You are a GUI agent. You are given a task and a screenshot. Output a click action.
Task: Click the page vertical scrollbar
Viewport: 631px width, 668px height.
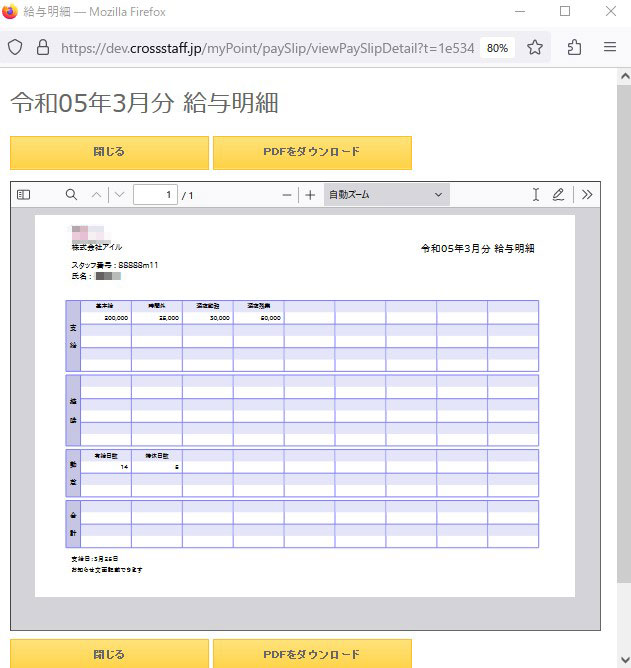624,334
